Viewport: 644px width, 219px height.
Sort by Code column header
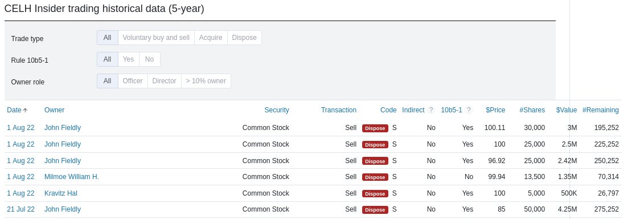[388, 110]
